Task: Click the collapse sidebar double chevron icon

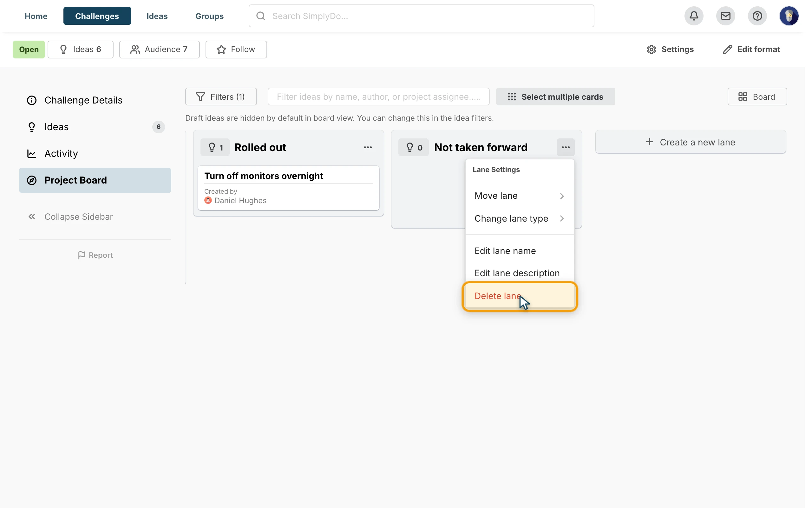Action: click(31, 217)
